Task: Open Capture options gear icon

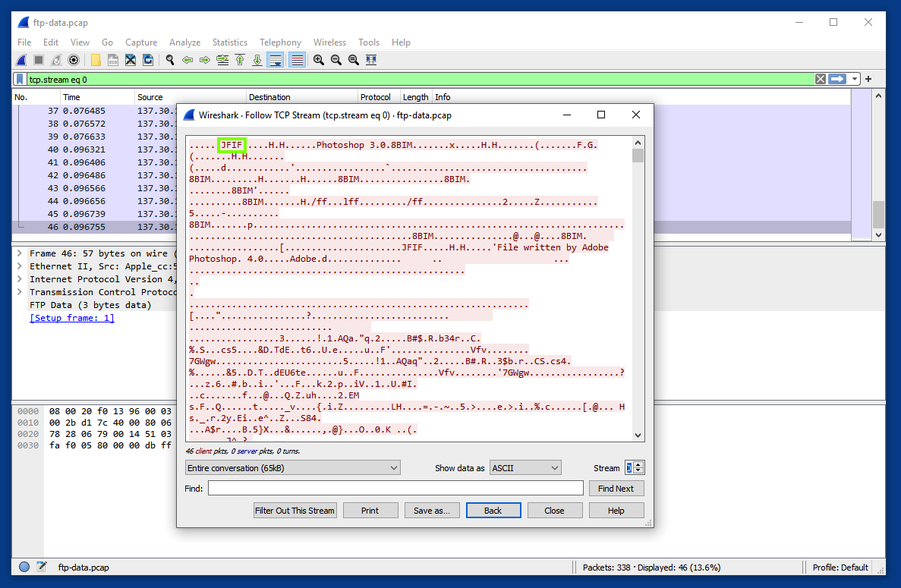Action: (74, 60)
